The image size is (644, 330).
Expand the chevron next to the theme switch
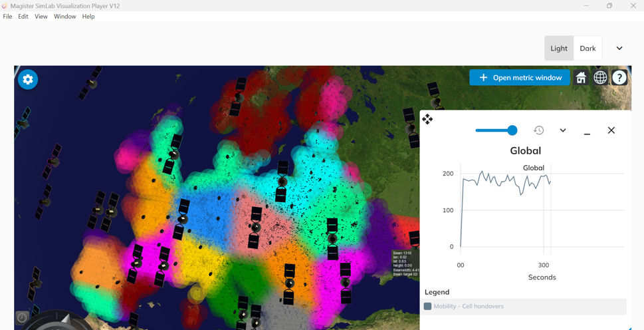[x=619, y=48]
